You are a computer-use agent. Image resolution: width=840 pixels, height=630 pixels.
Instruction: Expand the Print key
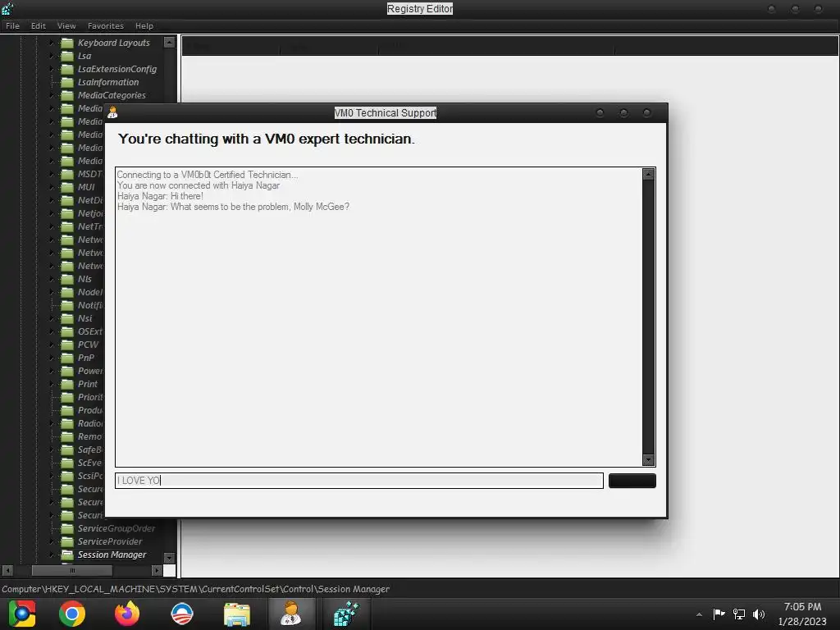click(x=52, y=384)
